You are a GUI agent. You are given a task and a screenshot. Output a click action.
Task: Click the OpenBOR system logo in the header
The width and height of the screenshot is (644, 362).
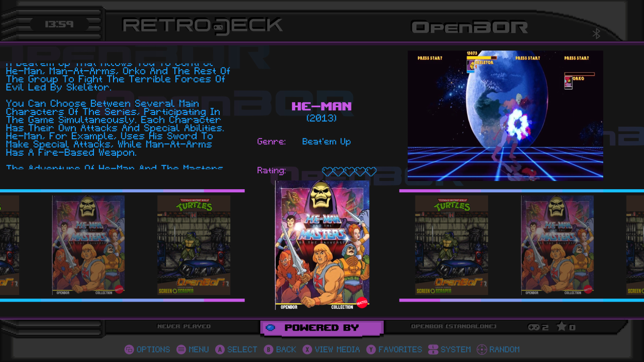(470, 27)
